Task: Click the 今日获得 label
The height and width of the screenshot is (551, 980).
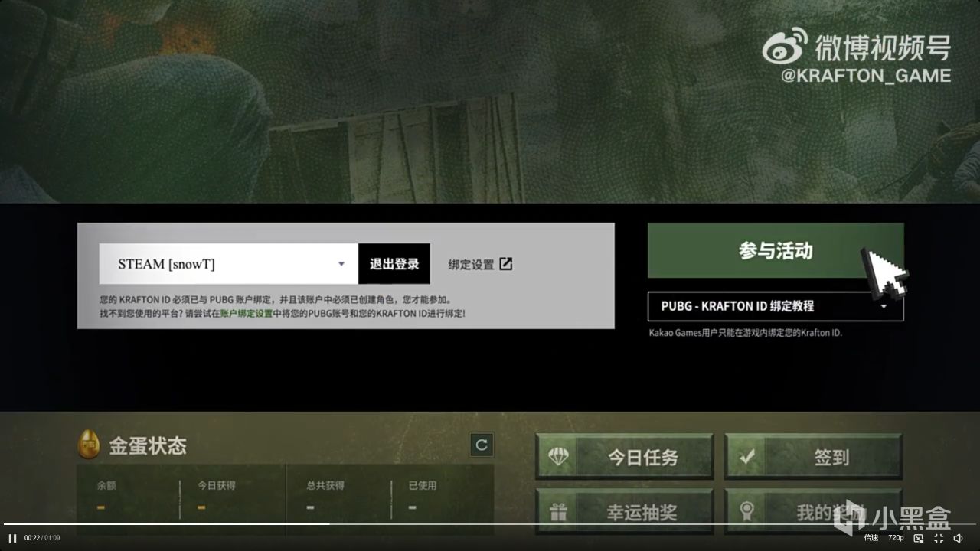Action: [217, 485]
